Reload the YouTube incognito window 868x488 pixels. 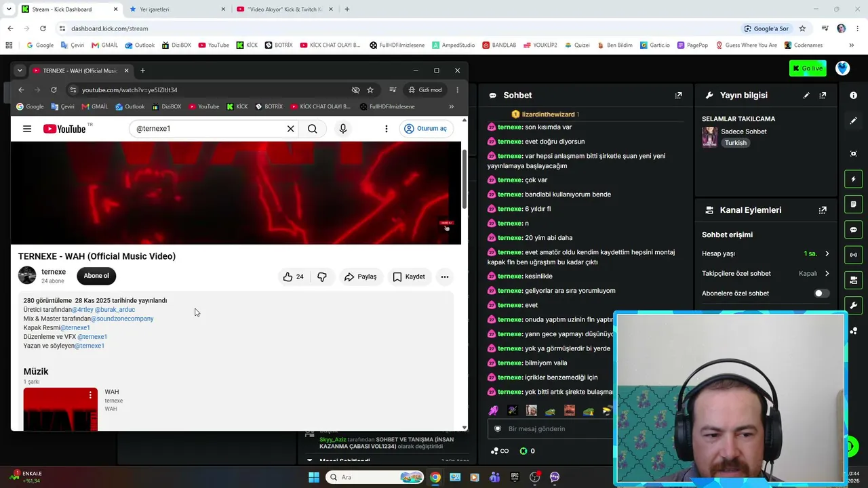[54, 89]
